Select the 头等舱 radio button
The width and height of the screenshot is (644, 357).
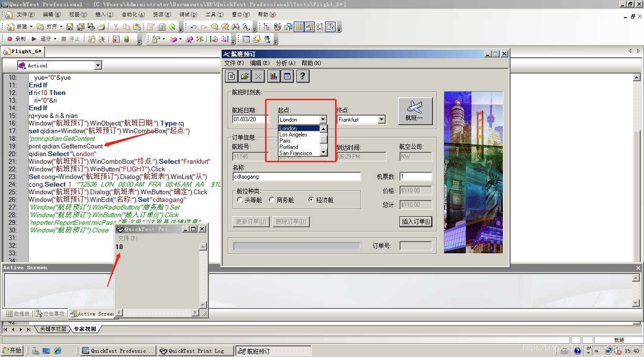pyautogui.click(x=240, y=200)
